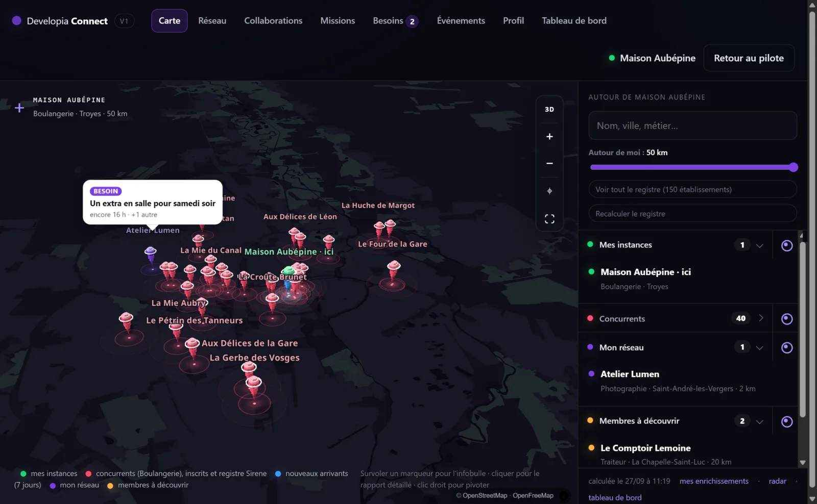This screenshot has height=504, width=817.
Task: Select the green Maison Aubépine map marker
Action: 289,271
